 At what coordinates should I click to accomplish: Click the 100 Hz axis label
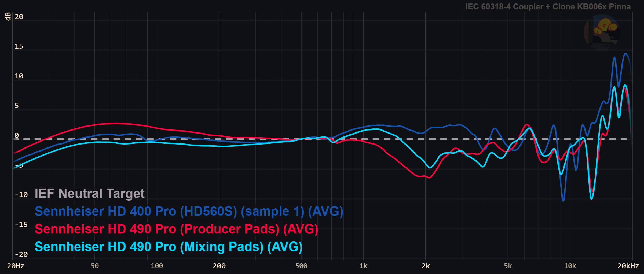click(157, 266)
